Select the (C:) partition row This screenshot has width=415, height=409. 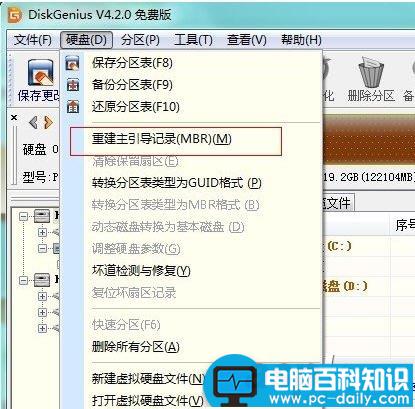[x=368, y=246]
